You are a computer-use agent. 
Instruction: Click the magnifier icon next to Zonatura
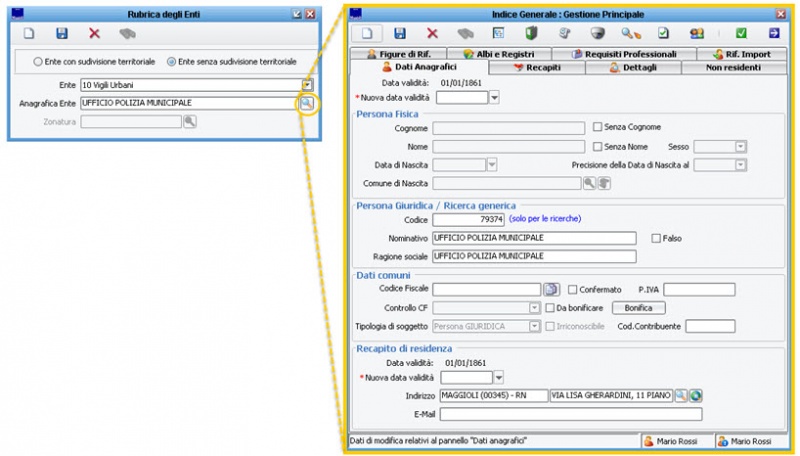point(190,121)
